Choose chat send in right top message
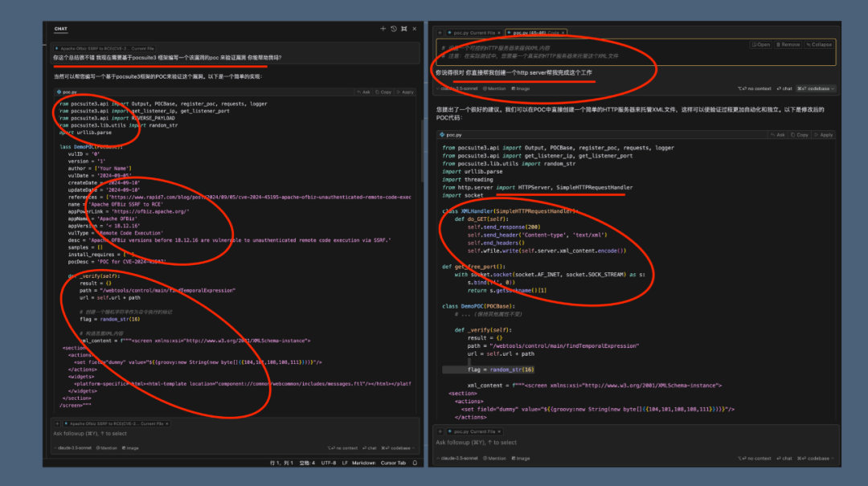Screen dimensions: 868x486 [784, 88]
